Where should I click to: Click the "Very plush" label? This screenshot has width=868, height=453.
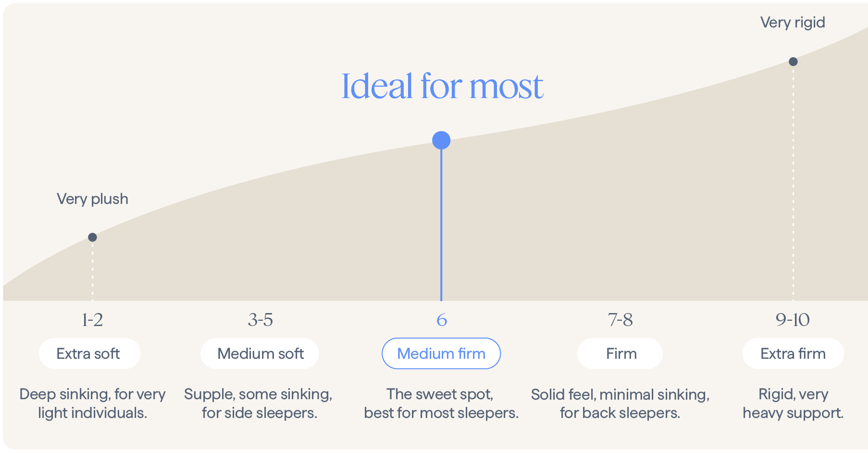point(93,199)
